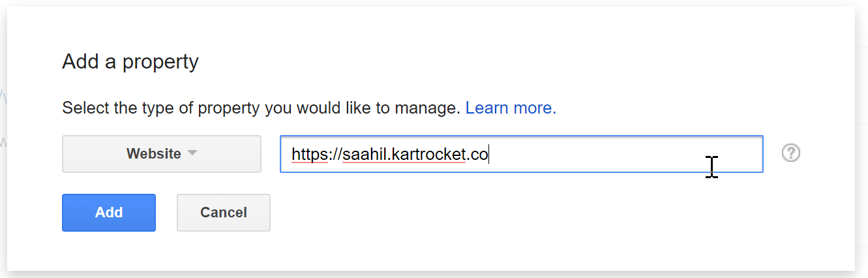This screenshot has width=868, height=278.
Task: Cancel adding the property
Action: click(224, 213)
